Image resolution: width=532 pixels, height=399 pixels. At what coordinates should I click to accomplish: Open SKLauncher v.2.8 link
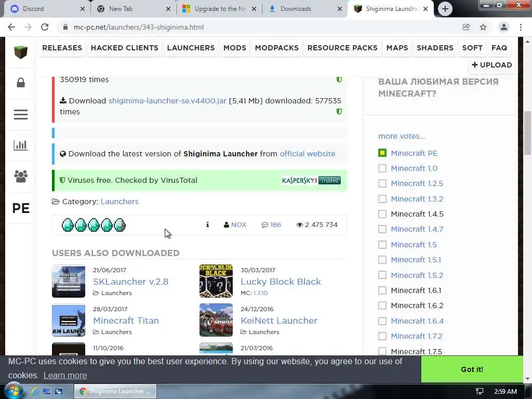(x=130, y=282)
